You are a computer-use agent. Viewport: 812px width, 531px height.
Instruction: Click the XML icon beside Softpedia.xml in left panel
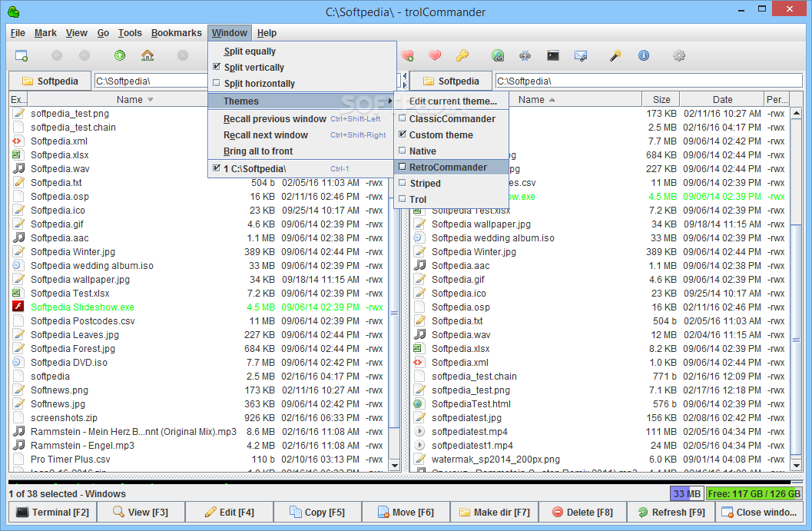click(18, 141)
